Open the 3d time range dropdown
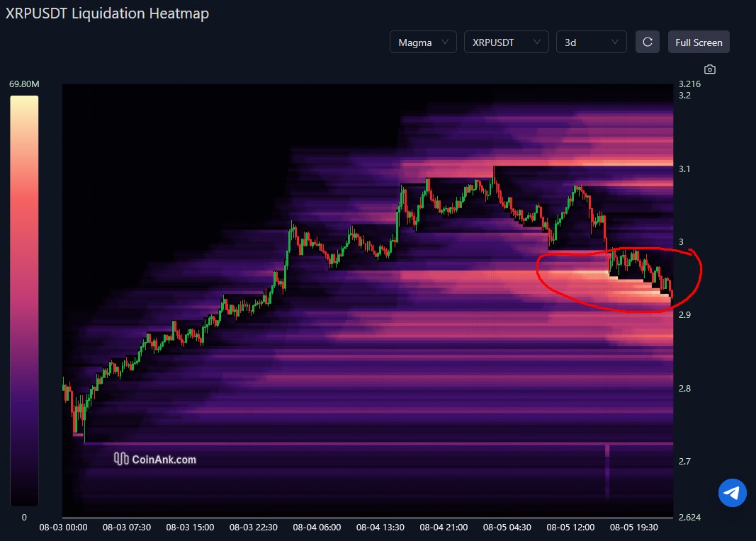Image resolution: width=756 pixels, height=541 pixels. tap(592, 42)
